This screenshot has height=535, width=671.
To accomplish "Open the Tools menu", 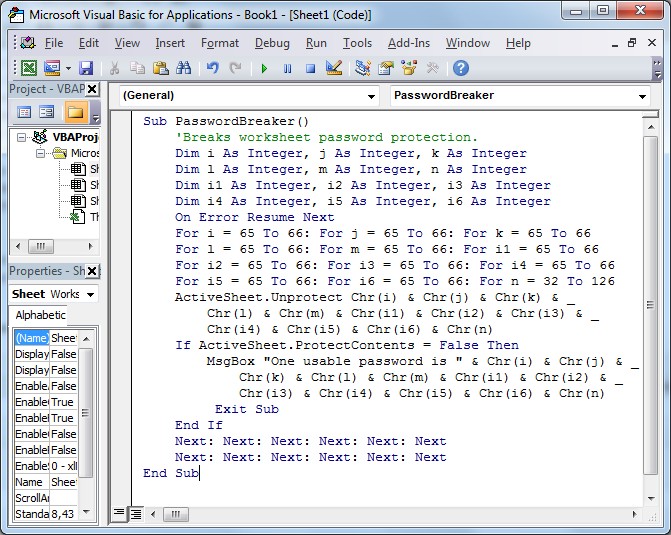I will (x=357, y=43).
